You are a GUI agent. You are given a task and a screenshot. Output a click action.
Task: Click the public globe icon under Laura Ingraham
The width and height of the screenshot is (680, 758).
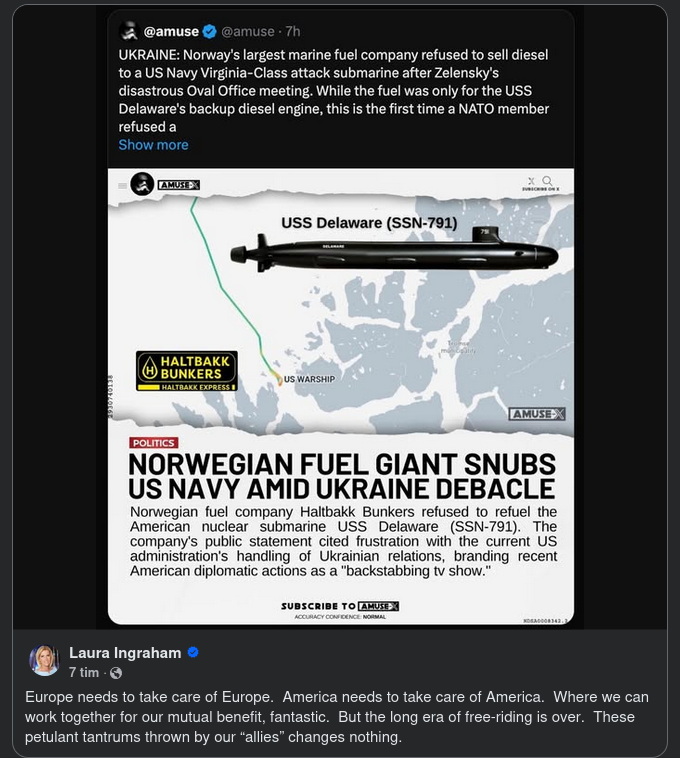click(116, 673)
